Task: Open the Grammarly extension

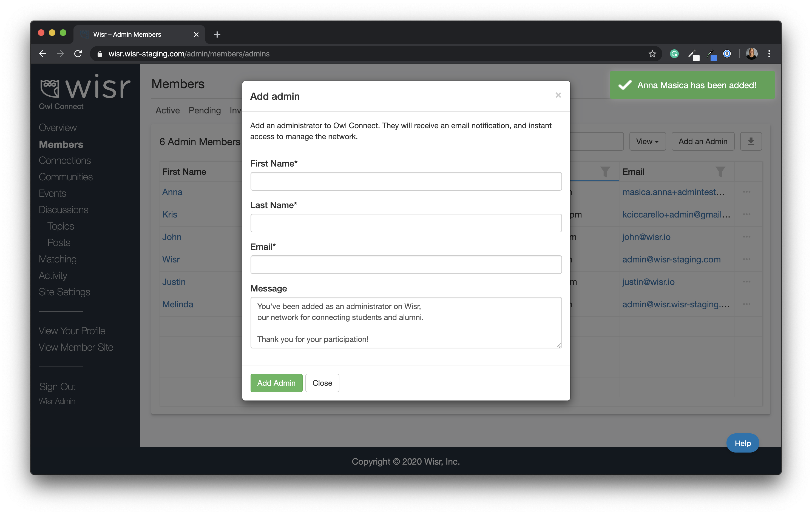Action: coord(674,54)
